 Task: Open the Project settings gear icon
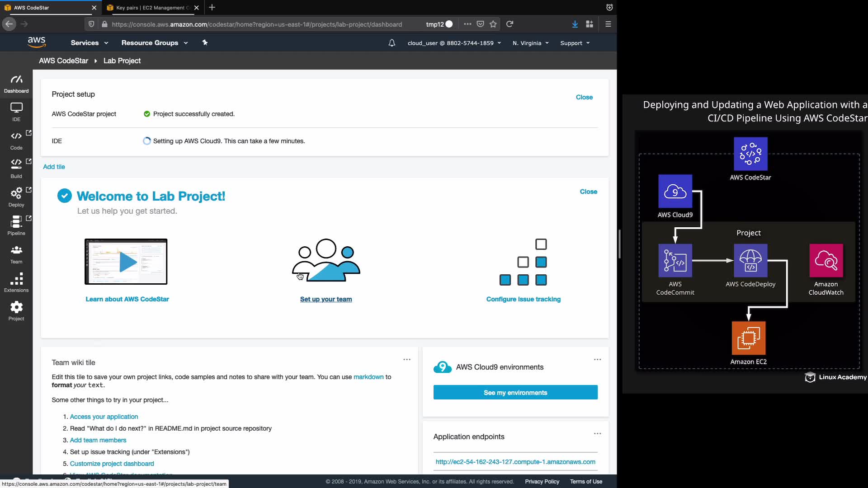(x=16, y=311)
